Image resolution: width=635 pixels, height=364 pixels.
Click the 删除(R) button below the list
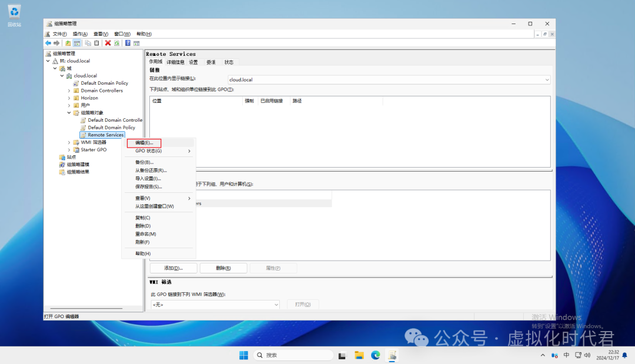point(223,268)
